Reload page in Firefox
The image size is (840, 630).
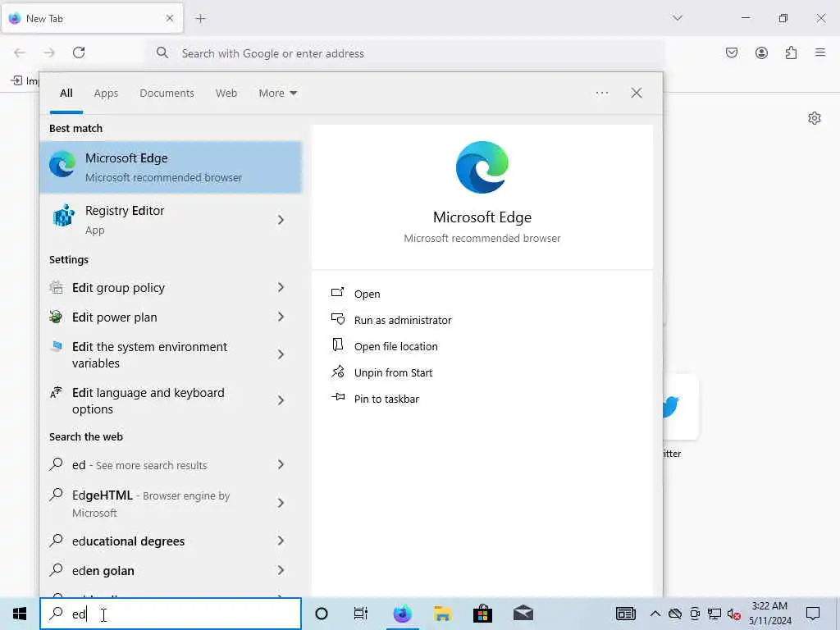click(79, 52)
